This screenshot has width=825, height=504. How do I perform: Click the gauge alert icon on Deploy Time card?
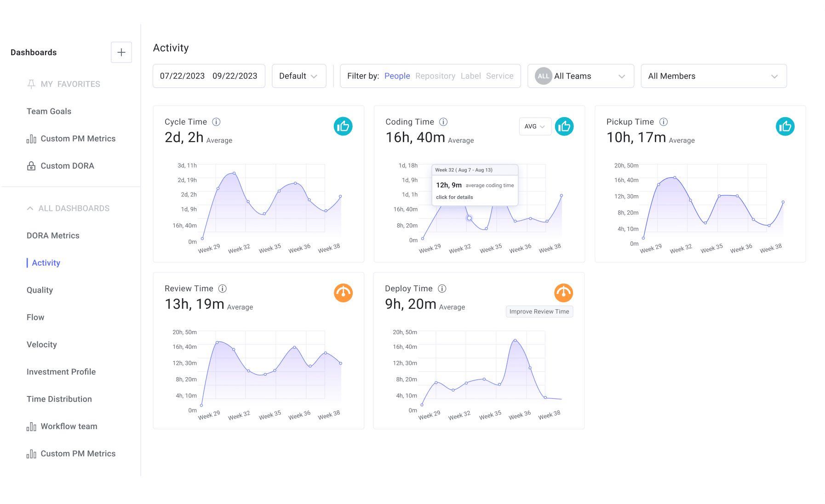tap(564, 293)
